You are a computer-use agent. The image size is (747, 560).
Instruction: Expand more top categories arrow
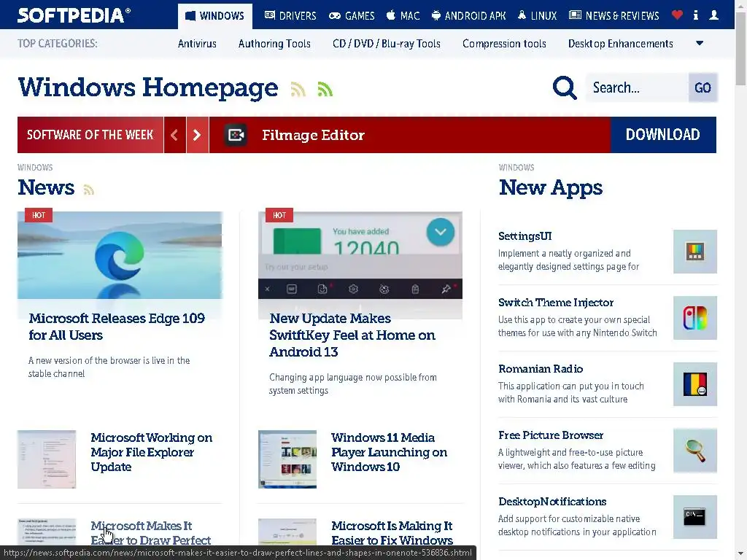[x=700, y=43]
